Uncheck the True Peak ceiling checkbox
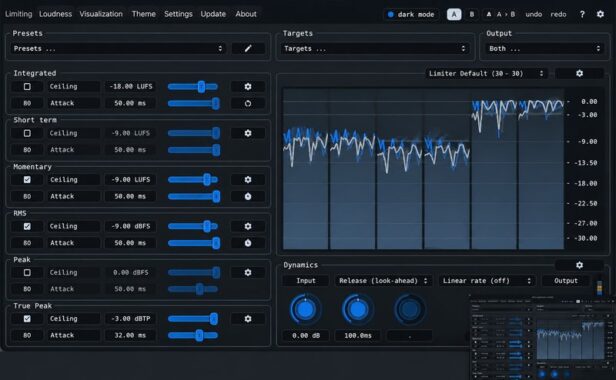 [x=27, y=319]
